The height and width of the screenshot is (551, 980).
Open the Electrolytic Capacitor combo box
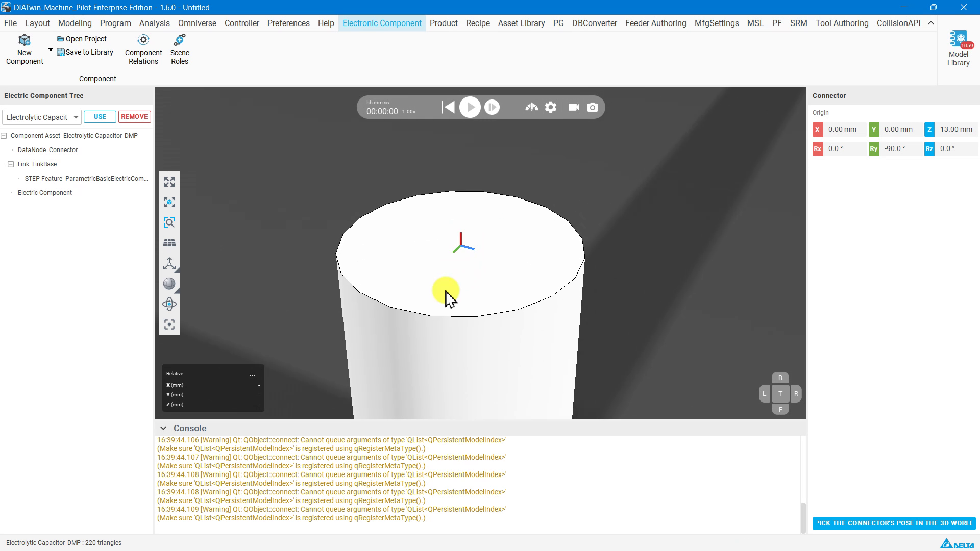coord(42,117)
